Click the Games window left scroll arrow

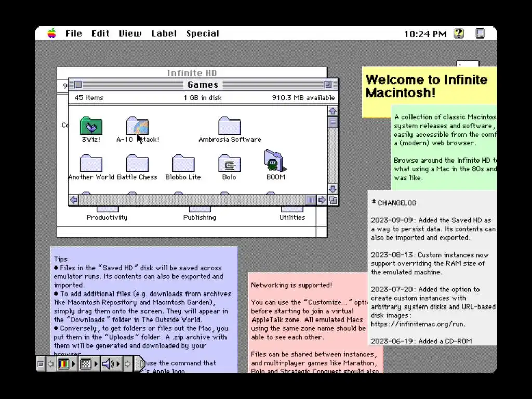point(74,200)
